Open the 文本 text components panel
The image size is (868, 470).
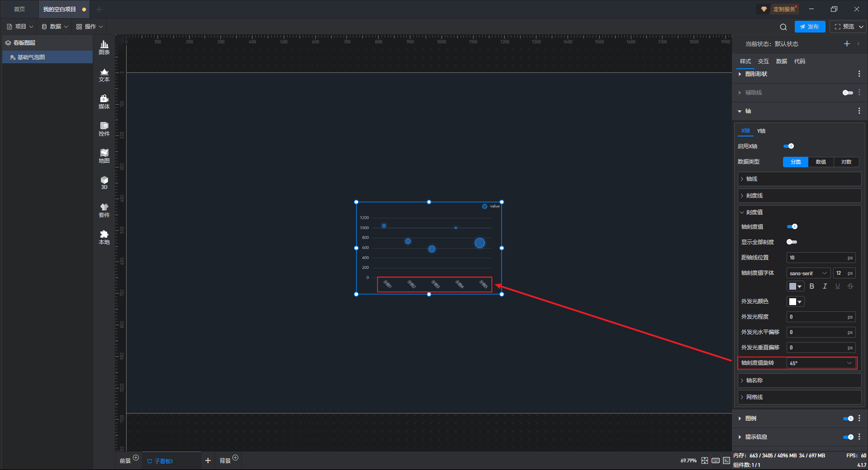[104, 75]
